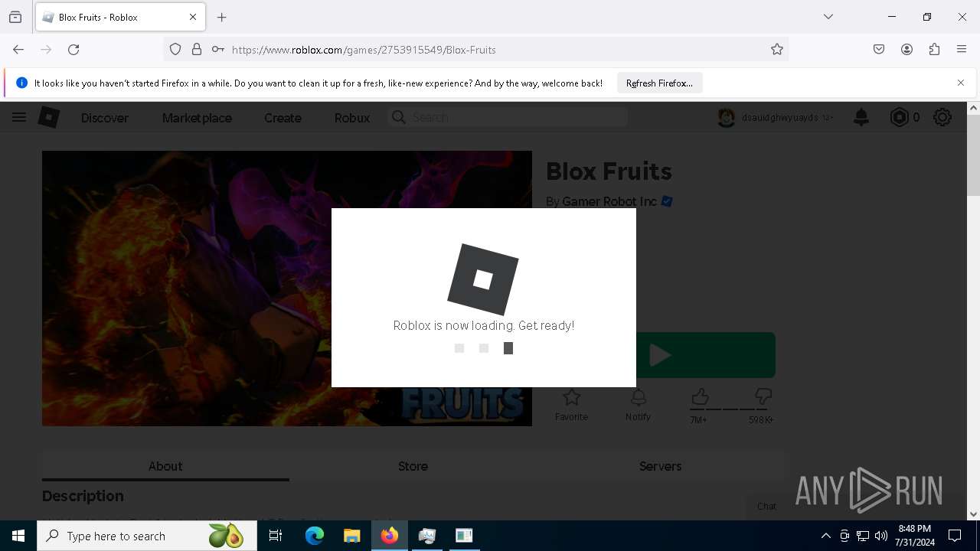Switch to the Servers tab
Image resolution: width=980 pixels, height=551 pixels.
point(660,466)
